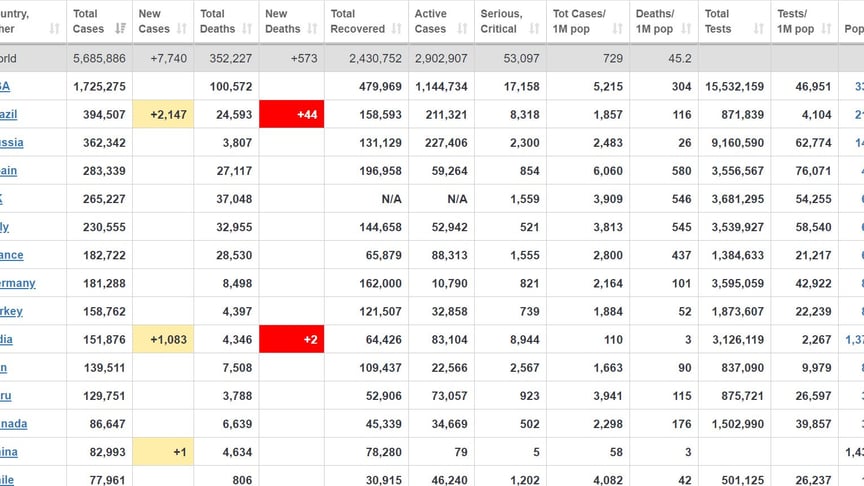Click the red +2 new deaths cell for India
864x486 pixels.
tap(292, 339)
